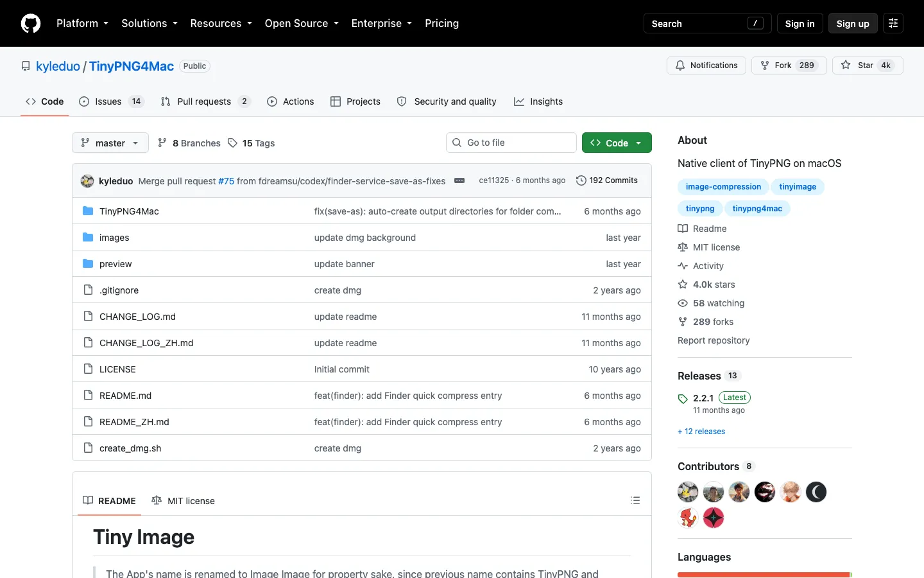The width and height of the screenshot is (924, 578).
Task: Click the header Search box
Action: pos(707,23)
